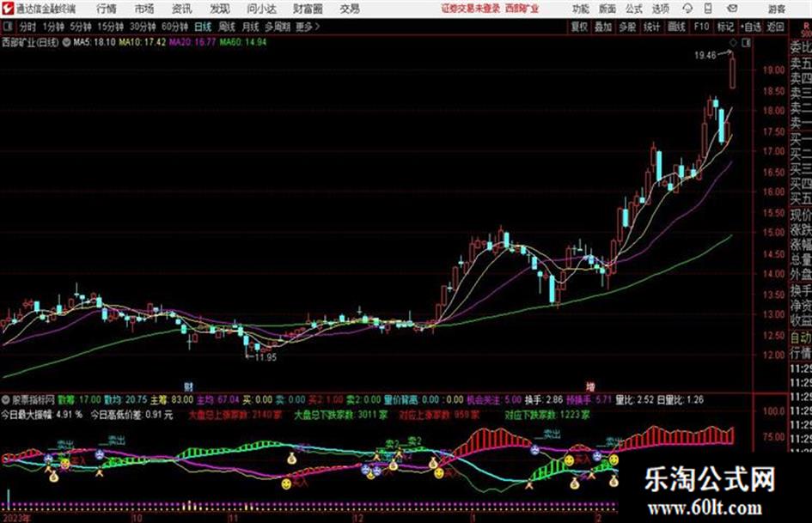Image resolution: width=812 pixels, height=523 pixels.
Task: Click the 主筹: 83.00 indicator value
Action: coord(172,399)
